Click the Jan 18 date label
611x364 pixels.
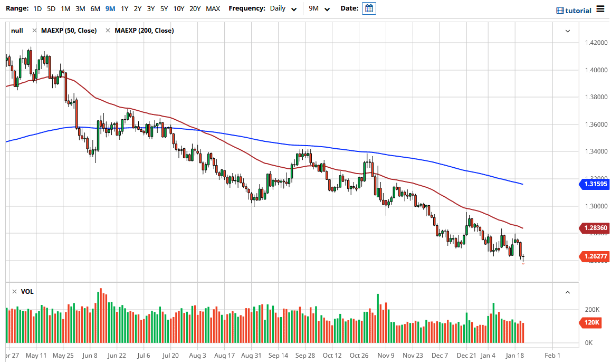pos(515,356)
